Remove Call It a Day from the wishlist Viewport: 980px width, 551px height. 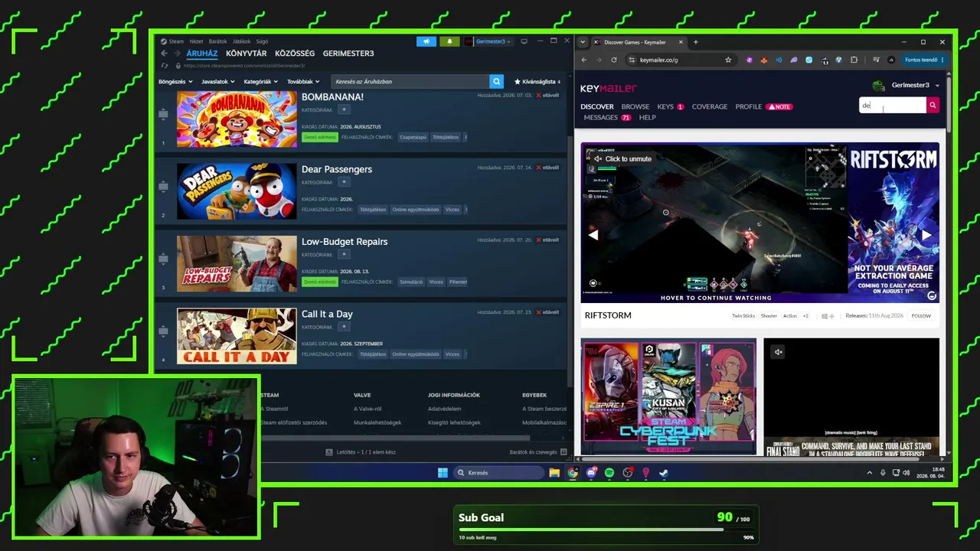coord(547,312)
